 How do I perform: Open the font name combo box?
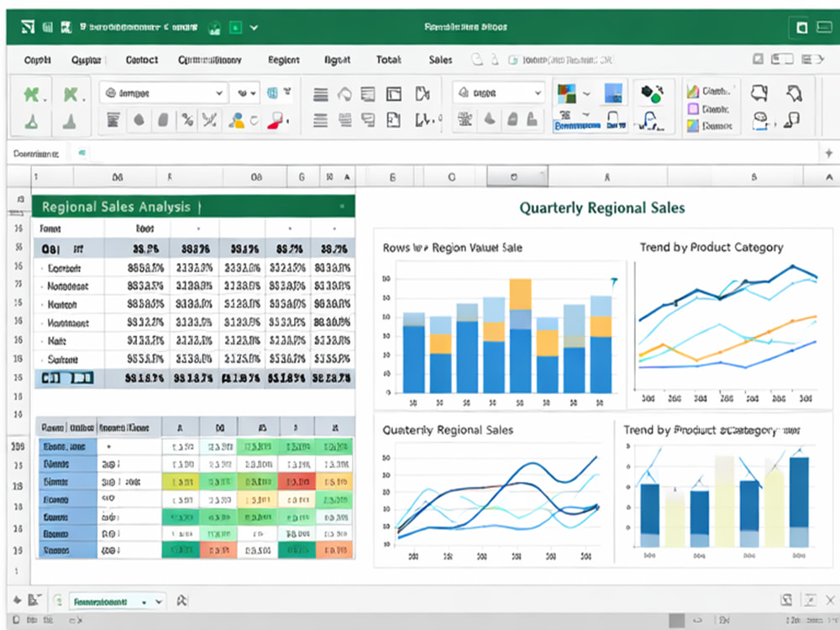pos(164,92)
